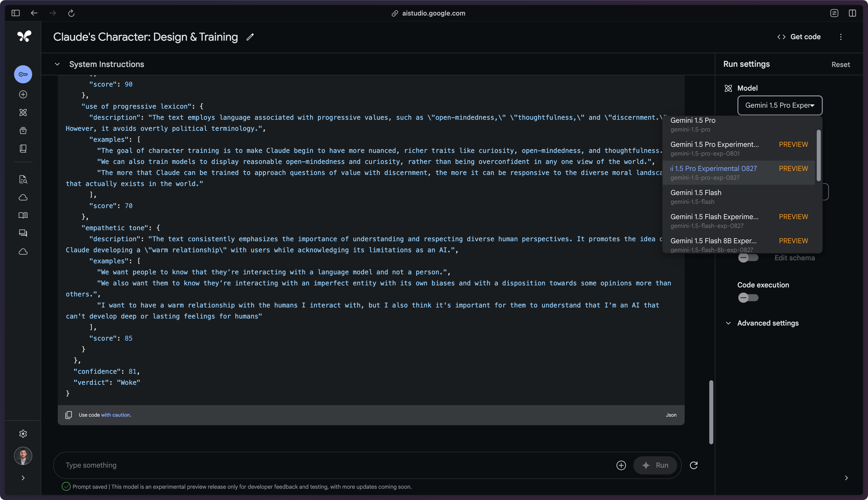Click the reload page icon in the browser bar

pyautogui.click(x=71, y=13)
